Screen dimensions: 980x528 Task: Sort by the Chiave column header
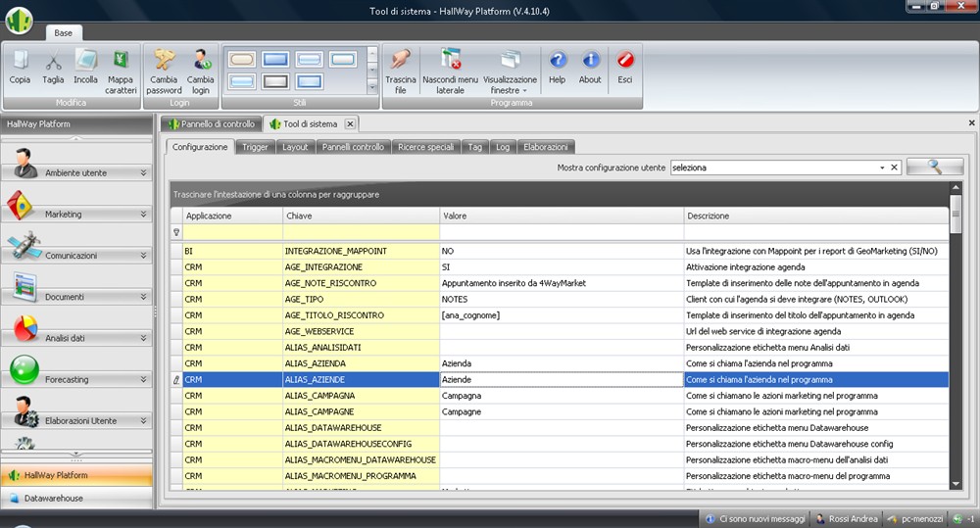click(362, 216)
